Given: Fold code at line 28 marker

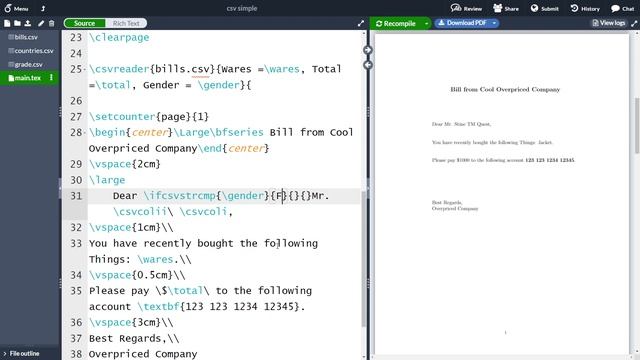Looking at the screenshot, I should pyautogui.click(x=84, y=133).
